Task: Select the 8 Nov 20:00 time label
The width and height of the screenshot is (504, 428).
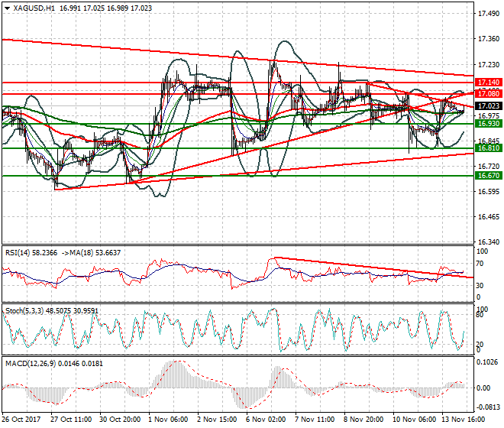Action: 363,420
